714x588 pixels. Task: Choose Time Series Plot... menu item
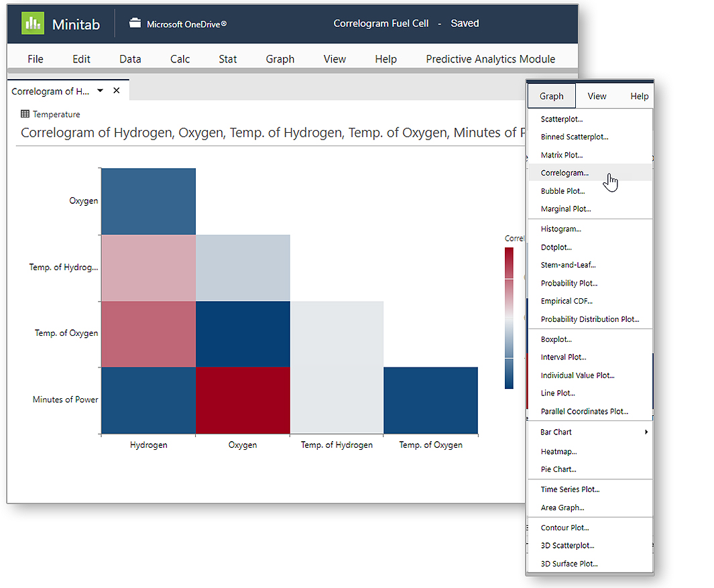pos(590,489)
